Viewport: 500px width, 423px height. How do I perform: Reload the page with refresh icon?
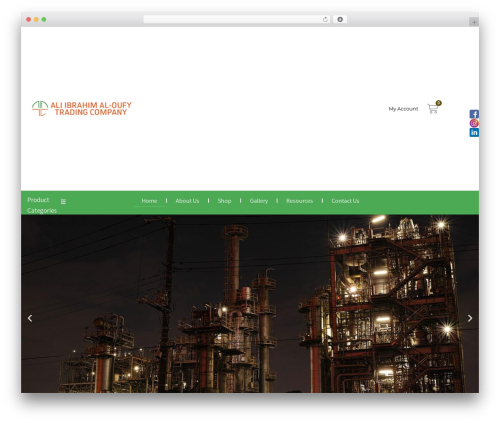pyautogui.click(x=325, y=19)
